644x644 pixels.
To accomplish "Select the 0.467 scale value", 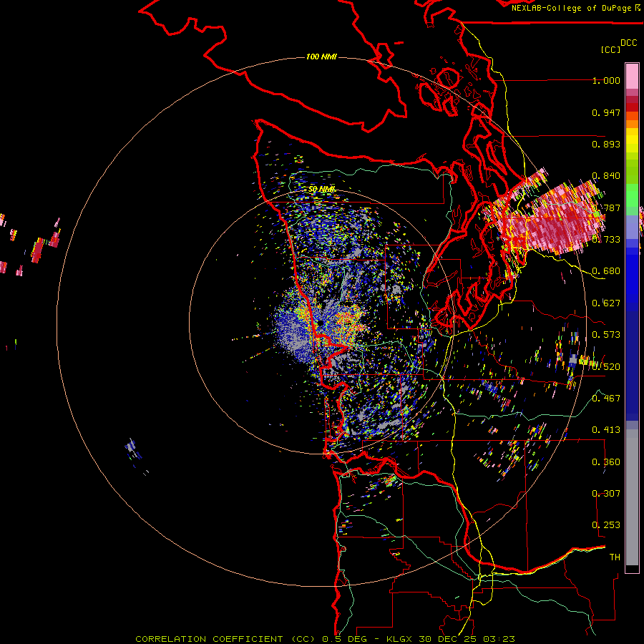I will coord(606,398).
